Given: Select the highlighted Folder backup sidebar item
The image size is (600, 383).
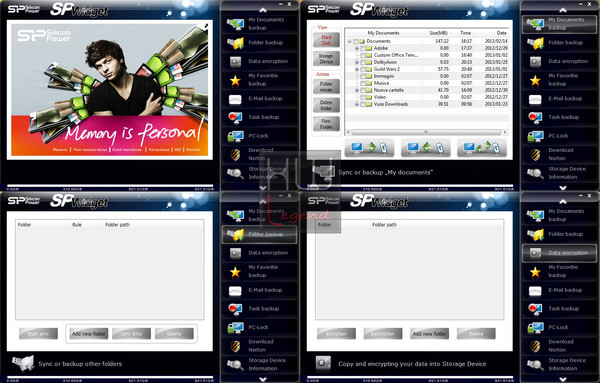Looking at the screenshot, I should [259, 234].
